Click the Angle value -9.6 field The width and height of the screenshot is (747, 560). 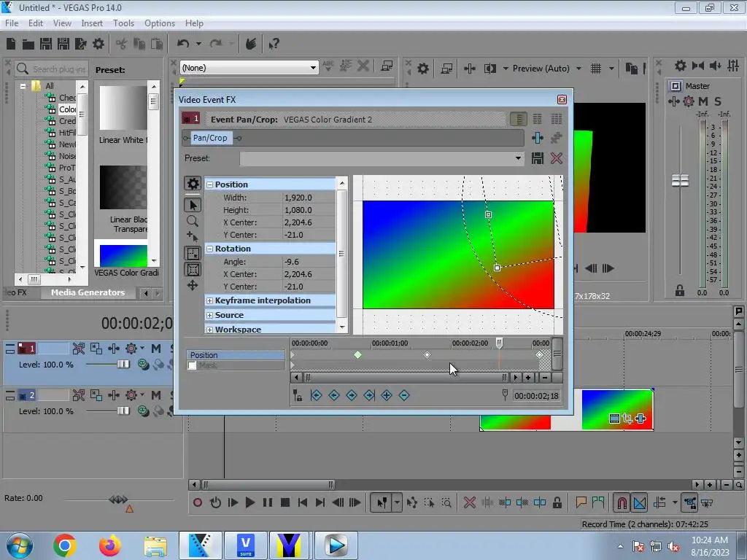[309, 262]
